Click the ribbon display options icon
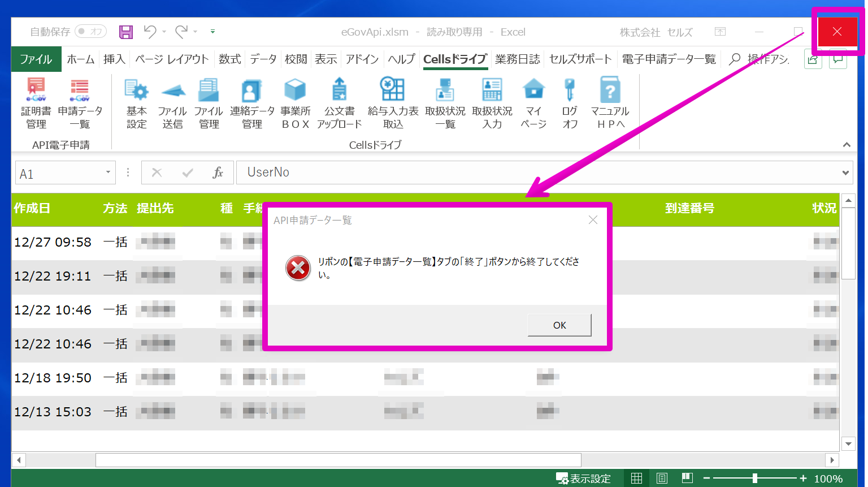The height and width of the screenshot is (487, 868). point(720,32)
